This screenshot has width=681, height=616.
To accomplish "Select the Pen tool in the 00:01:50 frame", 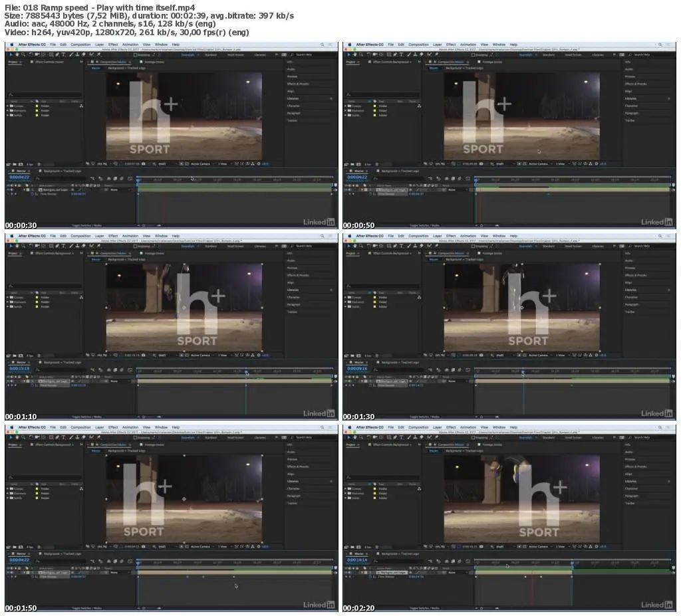I will (57, 438).
